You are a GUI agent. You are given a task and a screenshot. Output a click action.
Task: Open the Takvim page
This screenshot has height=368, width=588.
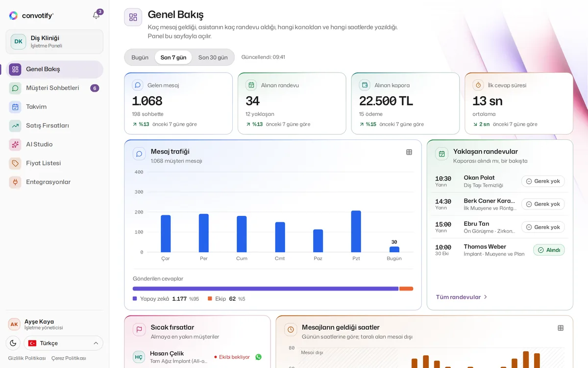point(54,107)
